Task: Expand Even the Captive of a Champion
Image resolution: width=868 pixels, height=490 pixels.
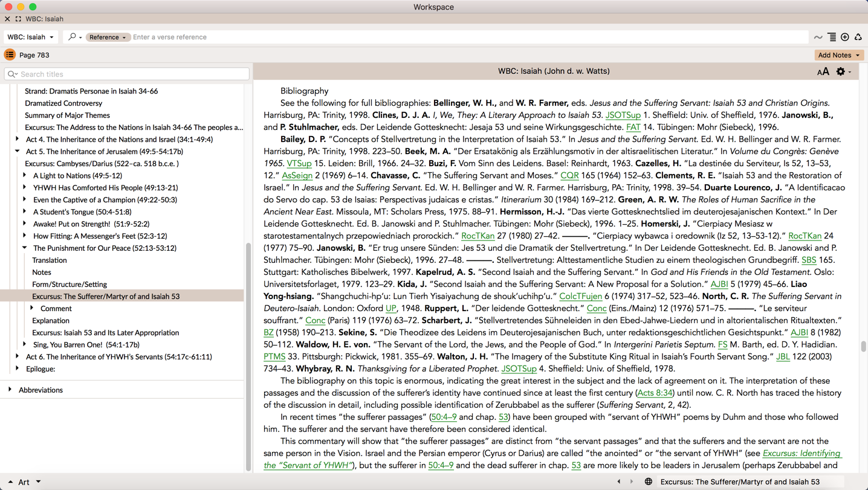Action: click(x=25, y=199)
